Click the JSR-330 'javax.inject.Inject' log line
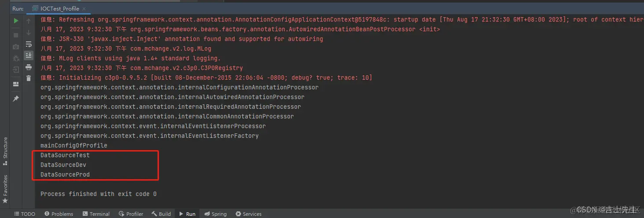 tap(182, 39)
